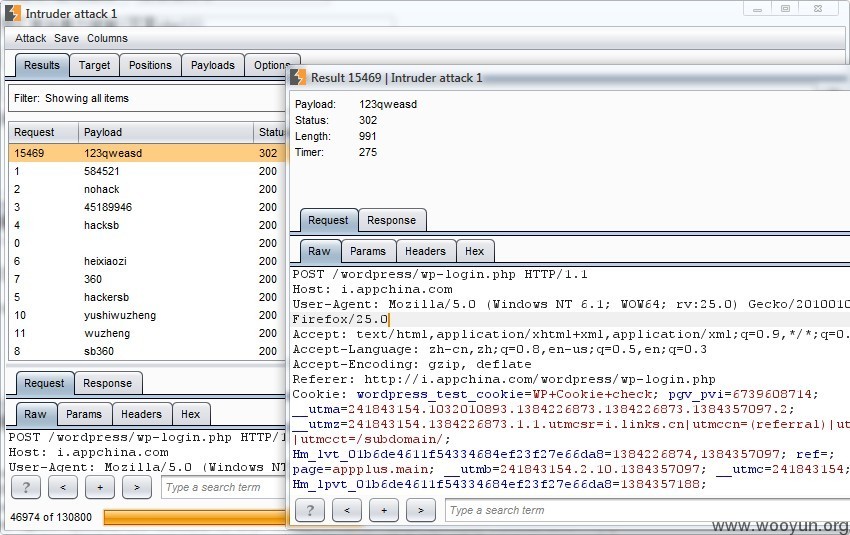Minimize the Intruder attack 1 window
The image size is (850, 535).
(x=757, y=9)
